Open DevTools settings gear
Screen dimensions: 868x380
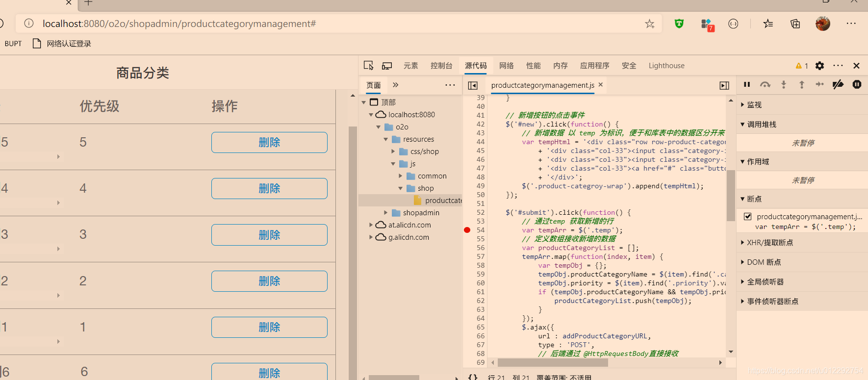tap(819, 66)
